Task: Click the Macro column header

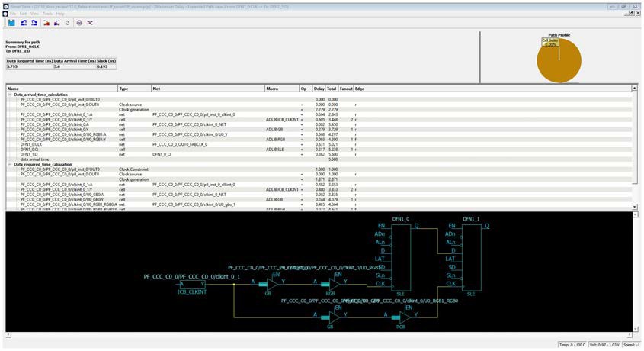Action: pos(281,89)
